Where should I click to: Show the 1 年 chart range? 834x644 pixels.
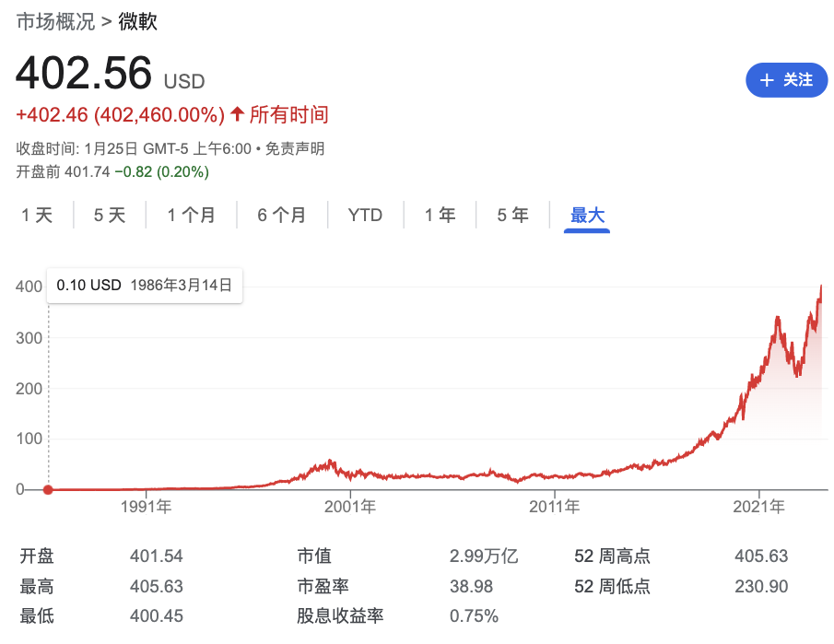[440, 215]
